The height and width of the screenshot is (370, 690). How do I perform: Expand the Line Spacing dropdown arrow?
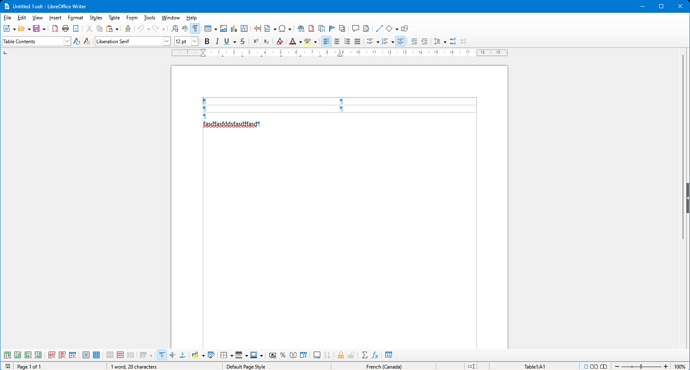pos(445,42)
